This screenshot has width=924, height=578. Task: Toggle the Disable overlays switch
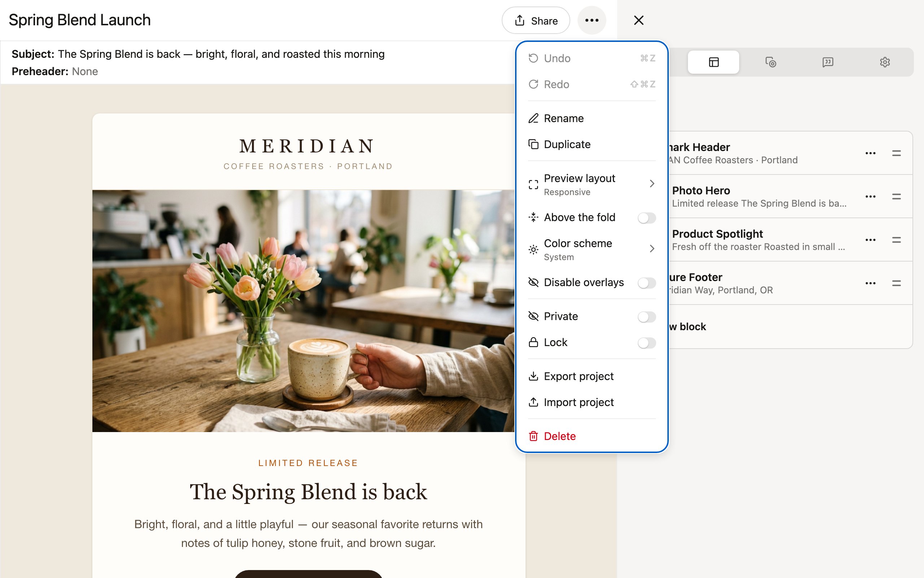pos(646,283)
